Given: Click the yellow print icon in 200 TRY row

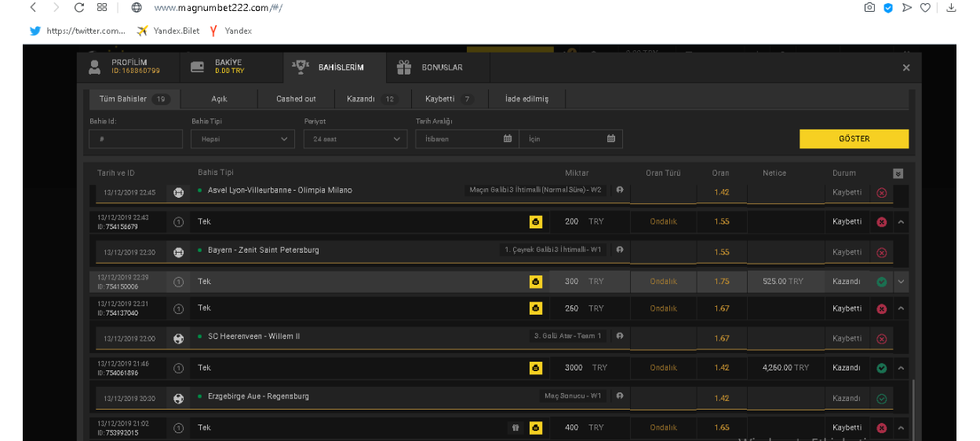Looking at the screenshot, I should pyautogui.click(x=536, y=222).
